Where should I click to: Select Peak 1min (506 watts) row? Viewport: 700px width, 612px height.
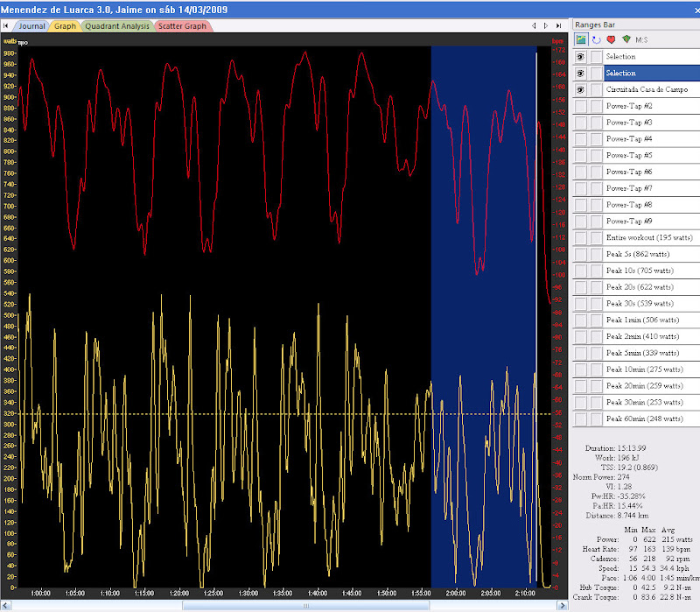point(652,320)
